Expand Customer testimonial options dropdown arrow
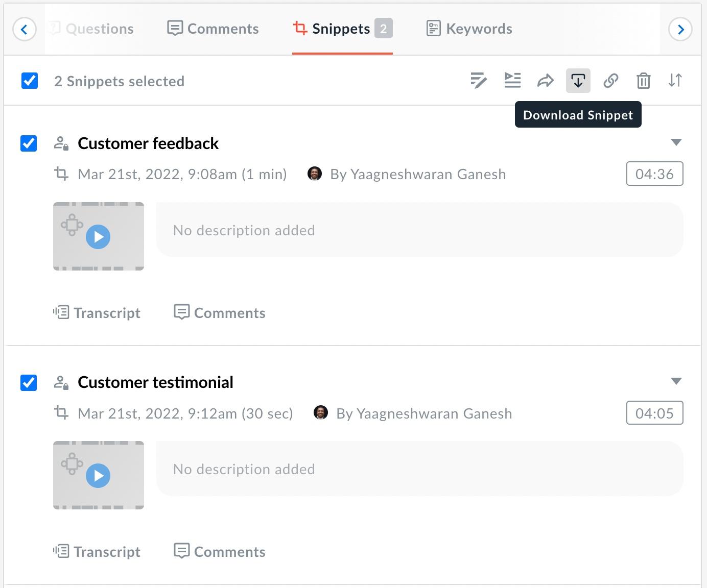 tap(676, 381)
